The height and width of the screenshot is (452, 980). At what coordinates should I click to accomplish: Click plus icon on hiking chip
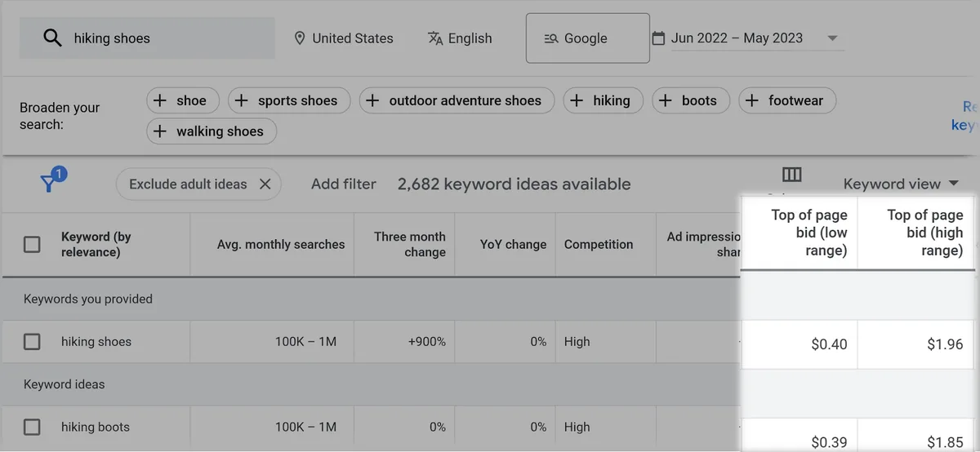tap(577, 100)
